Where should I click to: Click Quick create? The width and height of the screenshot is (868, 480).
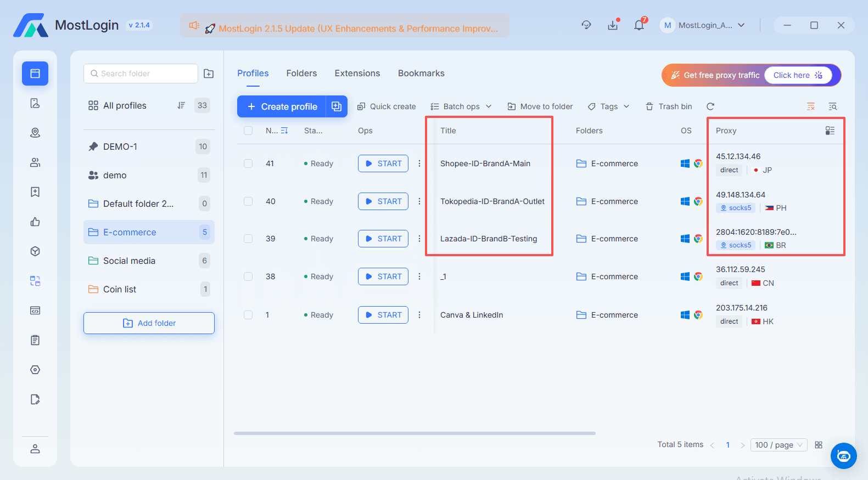tap(387, 106)
